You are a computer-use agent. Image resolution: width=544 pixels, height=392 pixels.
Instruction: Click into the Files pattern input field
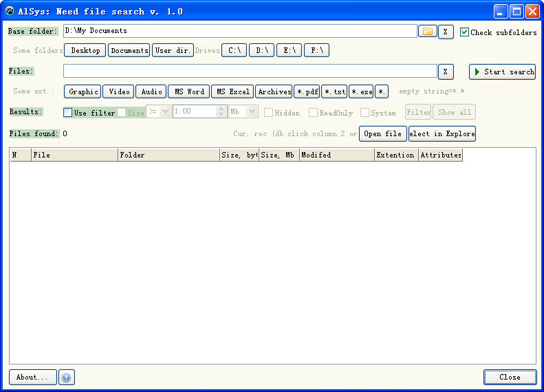coord(250,72)
